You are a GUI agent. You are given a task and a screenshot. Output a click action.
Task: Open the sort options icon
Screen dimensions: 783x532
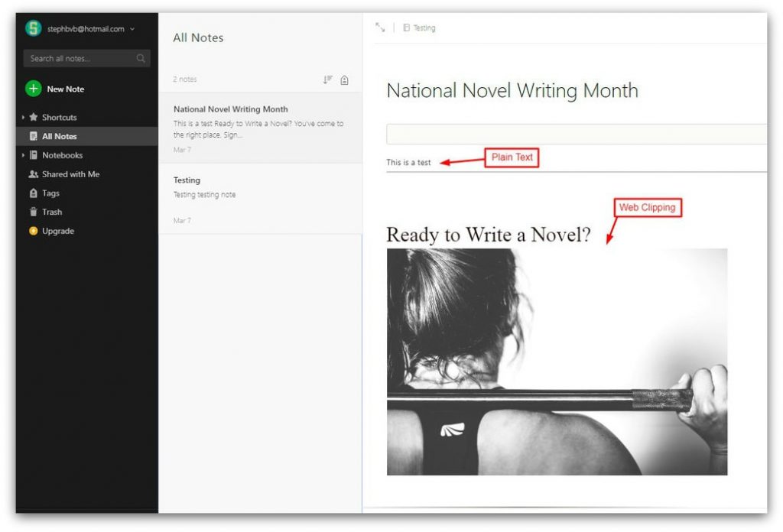point(327,79)
